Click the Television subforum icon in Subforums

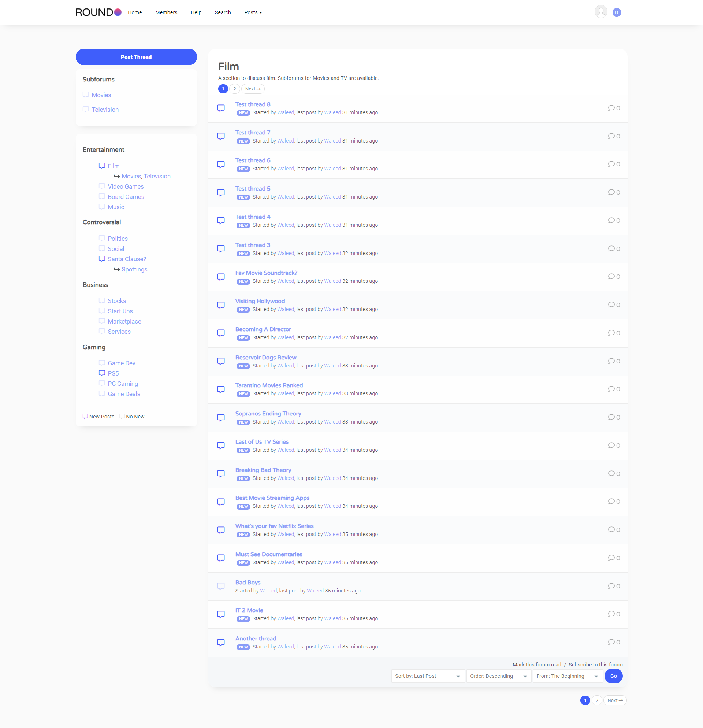pos(86,109)
